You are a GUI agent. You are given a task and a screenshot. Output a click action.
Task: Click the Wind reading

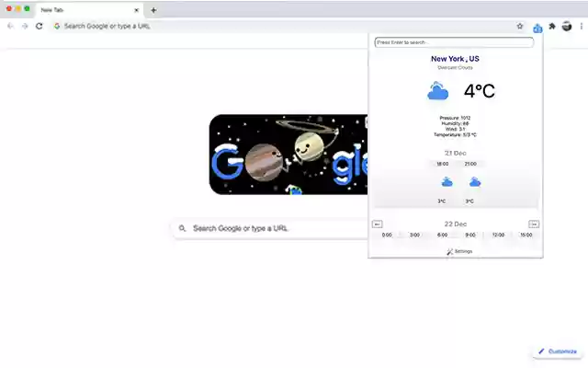pos(455,129)
